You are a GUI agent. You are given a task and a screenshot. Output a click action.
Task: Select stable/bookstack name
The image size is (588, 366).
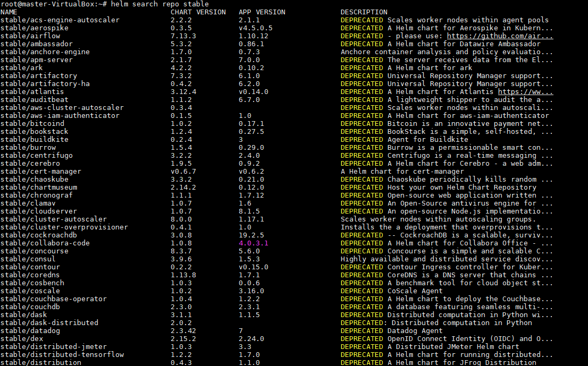pos(35,132)
